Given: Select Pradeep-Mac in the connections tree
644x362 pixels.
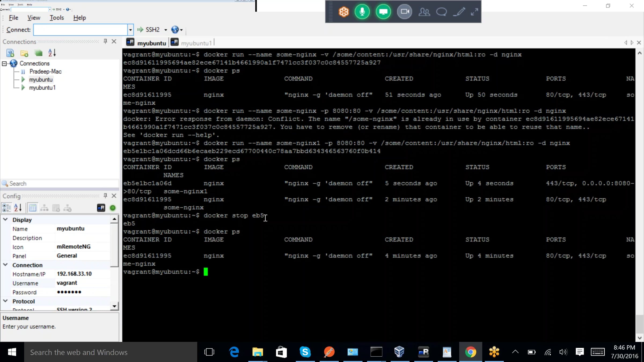Looking at the screenshot, I should coord(45,72).
